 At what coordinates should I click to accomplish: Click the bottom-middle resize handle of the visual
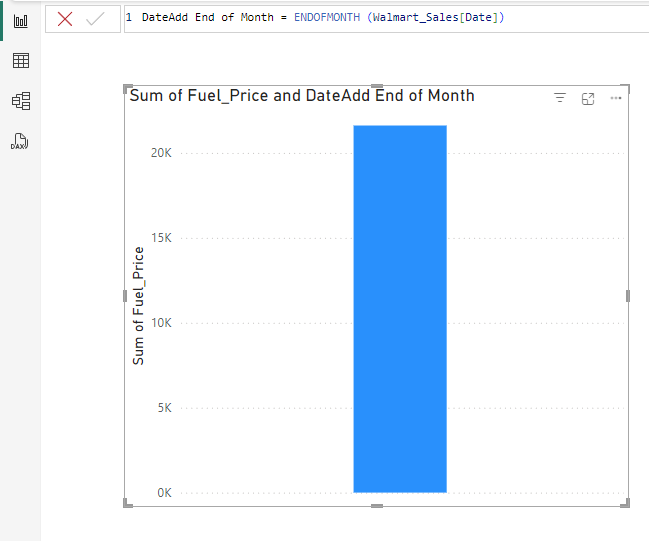point(376,506)
